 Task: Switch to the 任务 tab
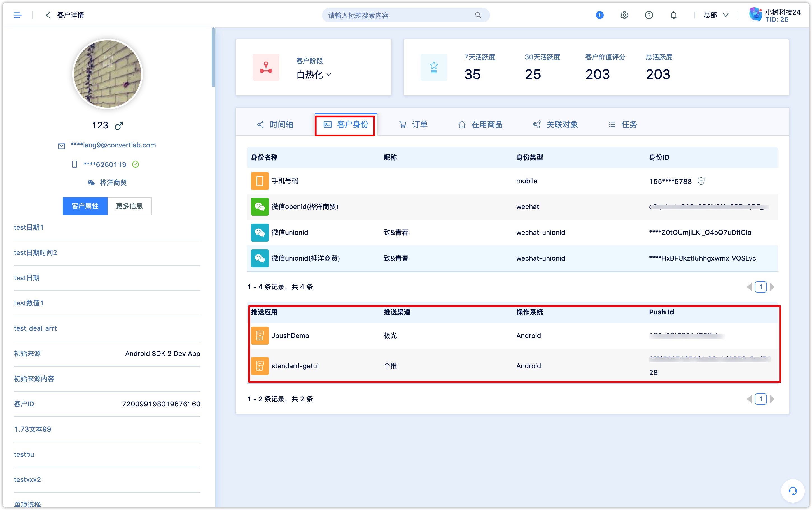(623, 124)
